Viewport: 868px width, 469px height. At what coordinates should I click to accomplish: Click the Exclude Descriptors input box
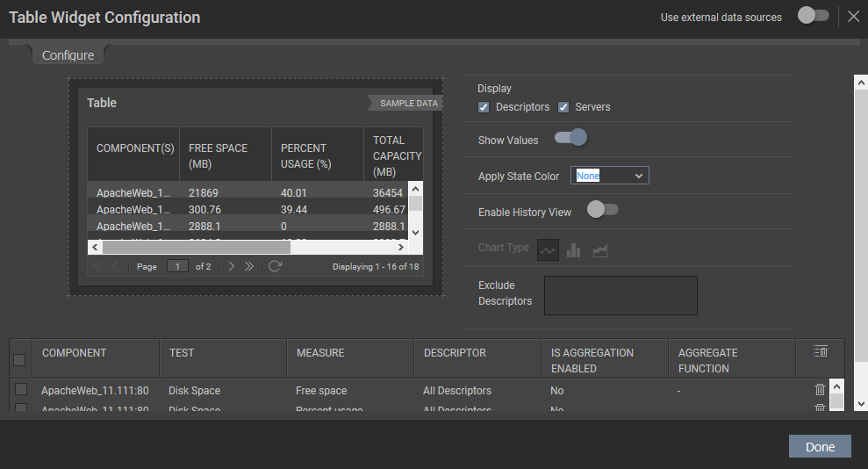tap(621, 296)
